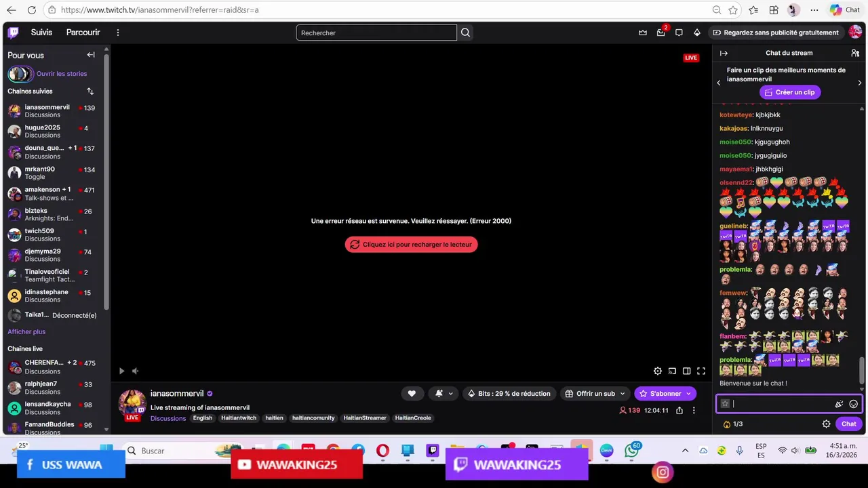Mute the player volume
This screenshot has width=868, height=488.
(x=135, y=371)
